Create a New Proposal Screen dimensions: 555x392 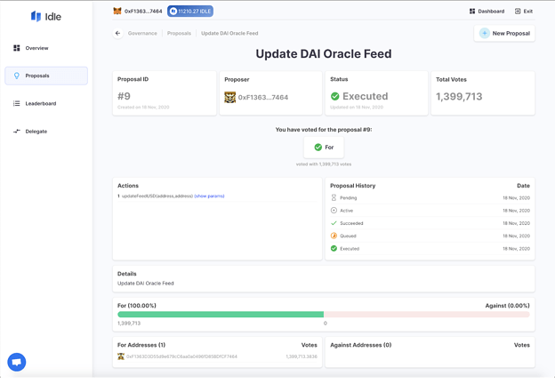click(504, 33)
